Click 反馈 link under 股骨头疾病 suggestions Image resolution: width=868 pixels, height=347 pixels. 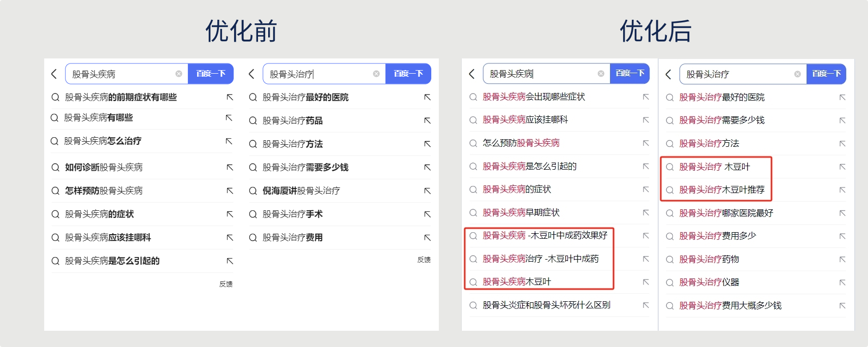tap(226, 284)
